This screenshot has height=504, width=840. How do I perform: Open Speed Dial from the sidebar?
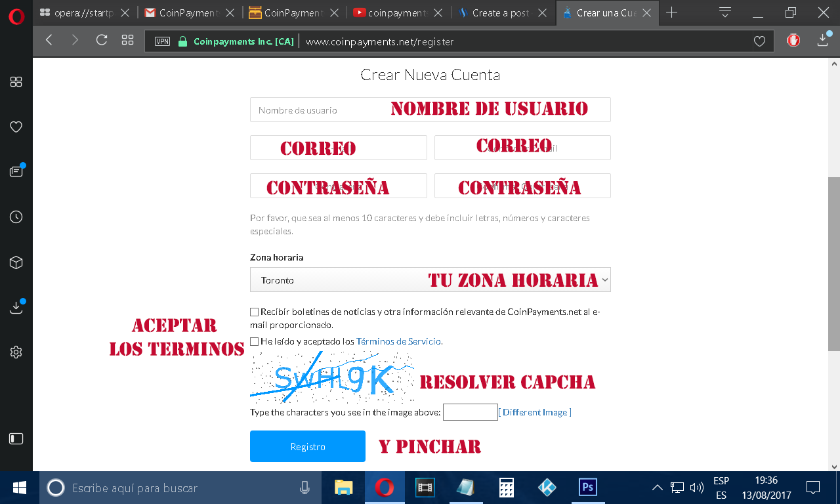[x=16, y=81]
